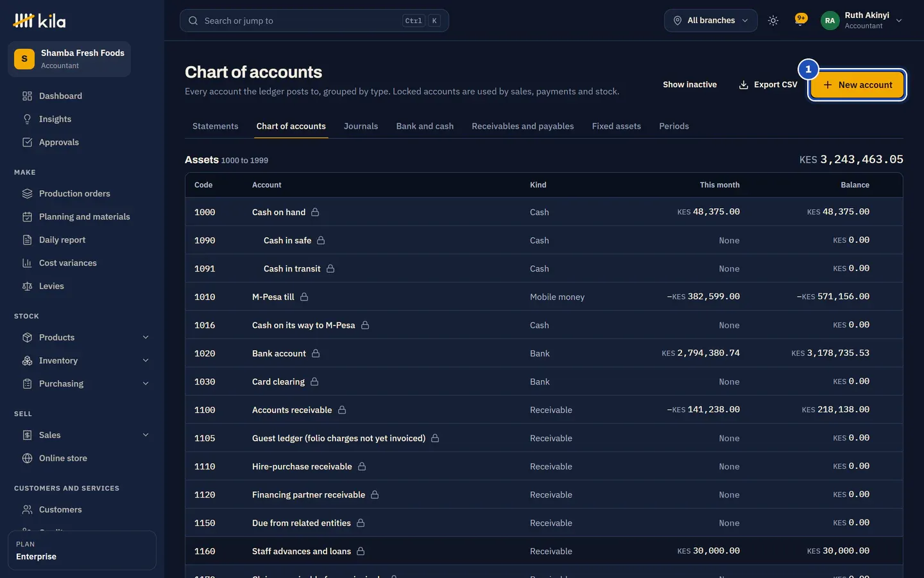Click the lock icon beside Card clearing
Viewport: 924px width, 578px height.
(x=314, y=381)
